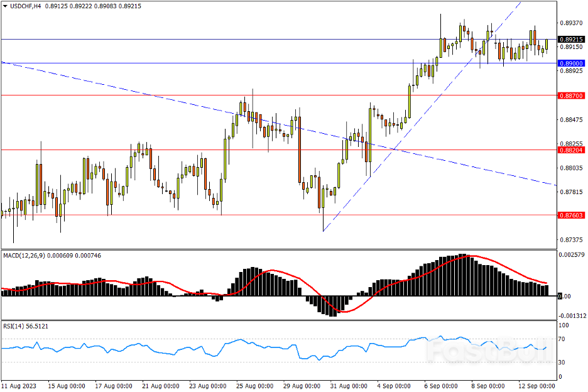Select the blue horizontal line at 0.89000

[188, 63]
